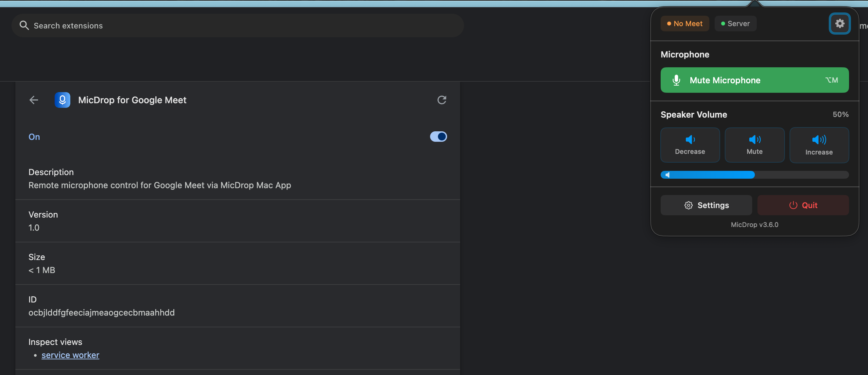Viewport: 868px width, 375px height.
Task: Click the Mute Microphone green button
Action: tap(754, 80)
